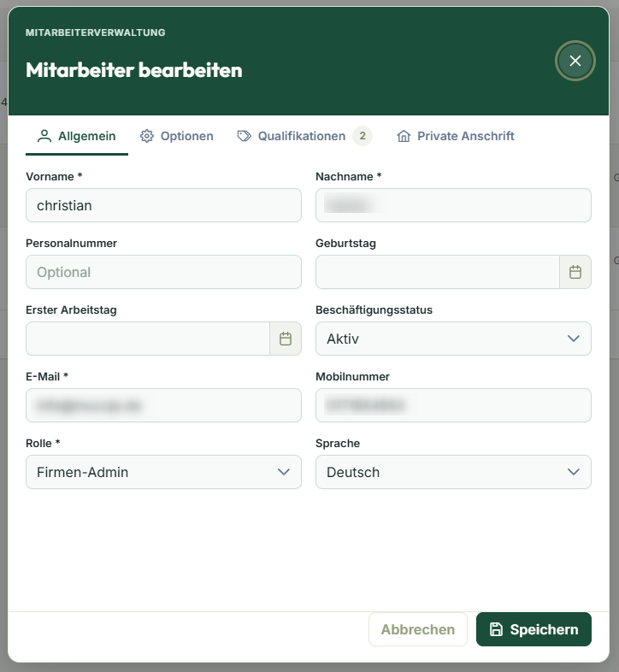
Task: Open the Rolle dropdown
Action: (163, 472)
